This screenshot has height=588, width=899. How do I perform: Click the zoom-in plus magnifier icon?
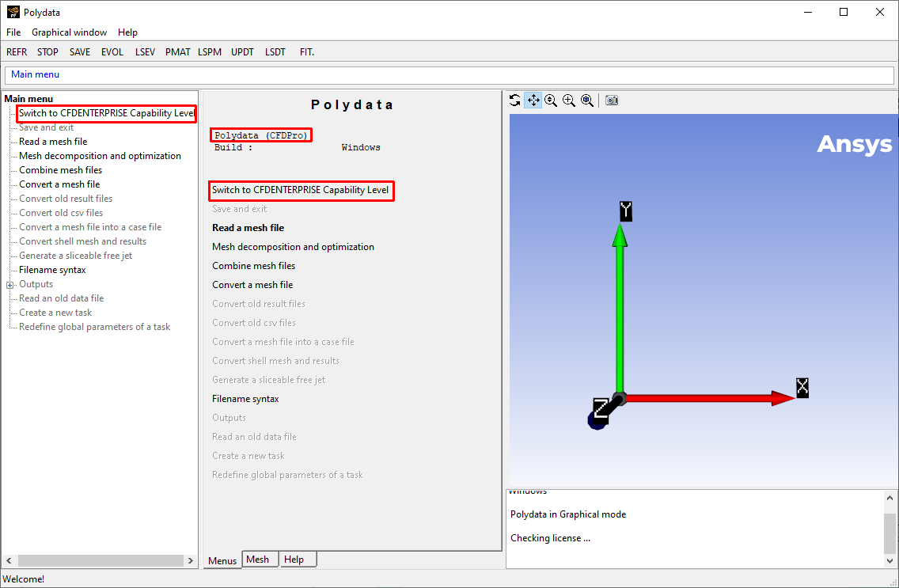click(569, 100)
